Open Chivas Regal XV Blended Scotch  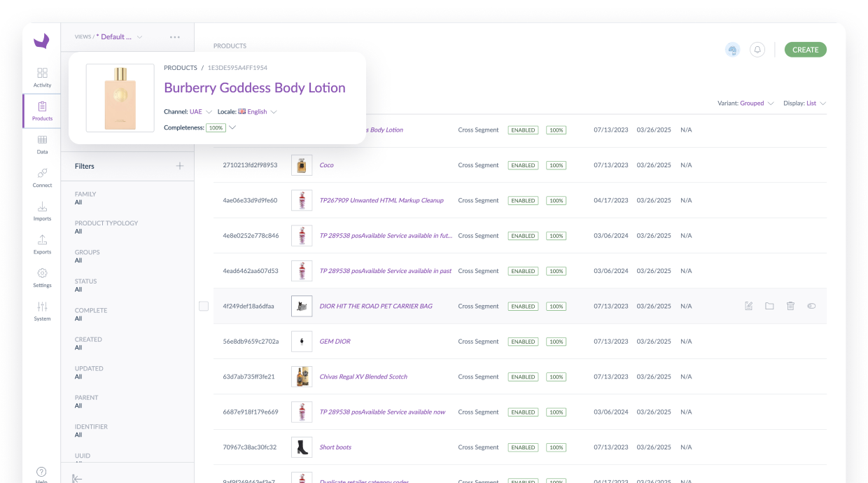coord(363,377)
